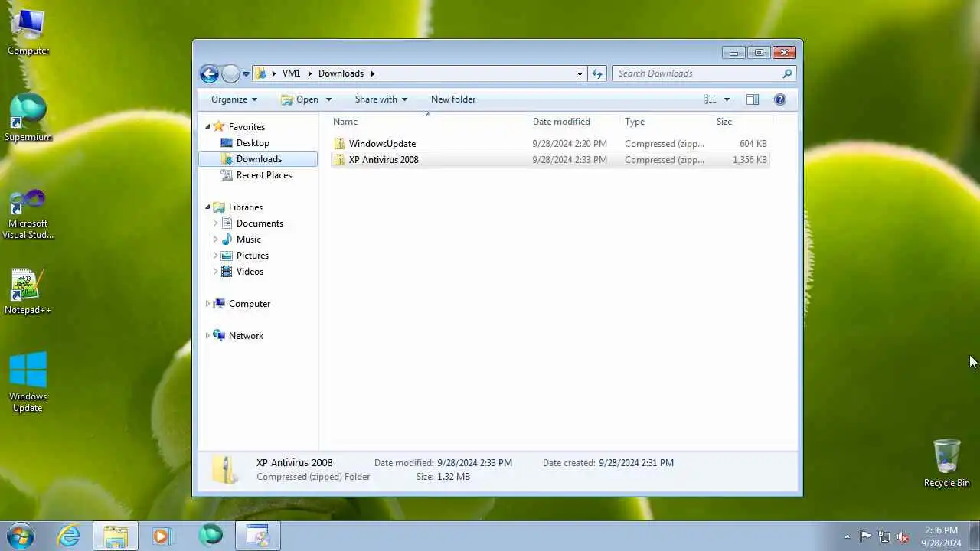This screenshot has height=551, width=980.
Task: Click the WindowsUpdate file name
Action: (x=382, y=144)
